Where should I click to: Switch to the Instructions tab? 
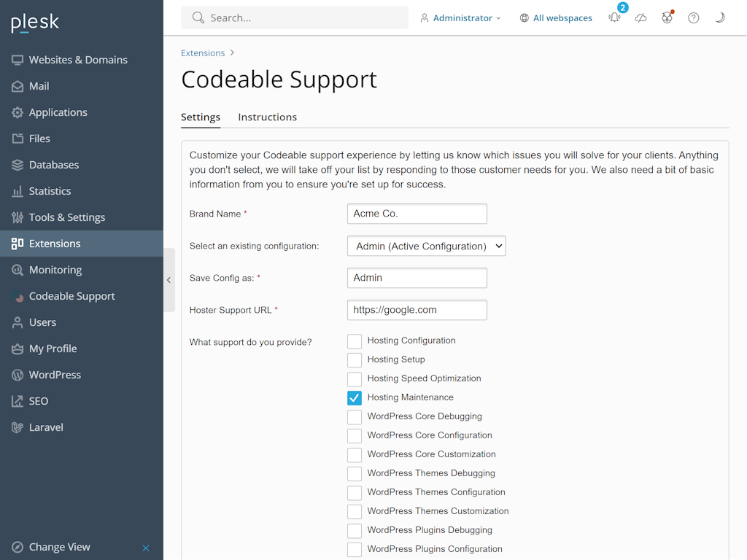[x=267, y=117]
